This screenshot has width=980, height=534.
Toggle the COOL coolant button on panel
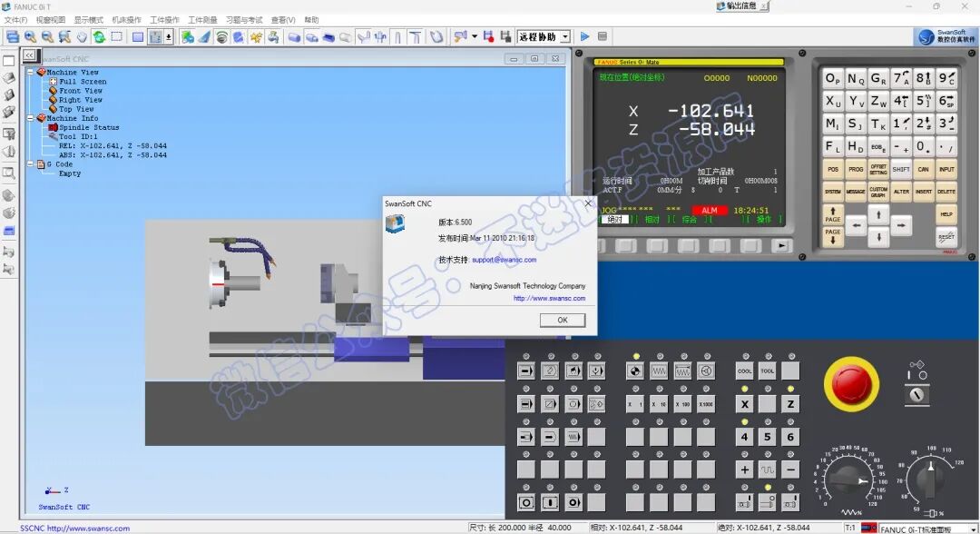point(744,371)
